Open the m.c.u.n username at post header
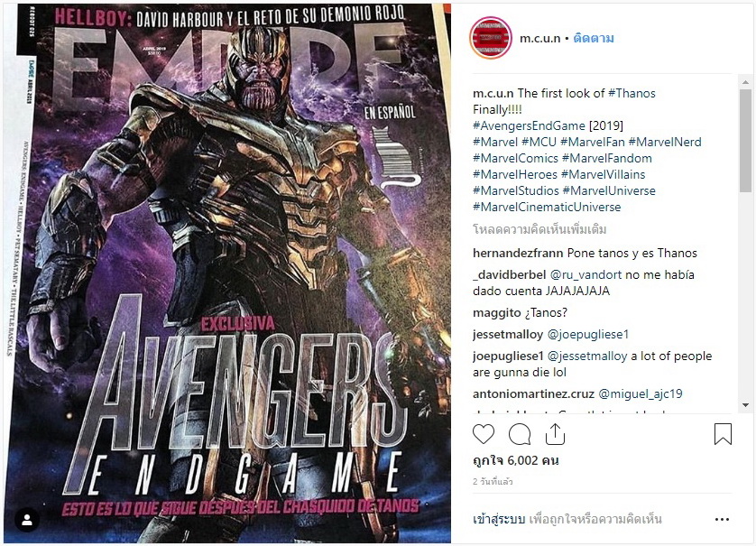Image resolution: width=756 pixels, height=546 pixels. click(x=540, y=38)
